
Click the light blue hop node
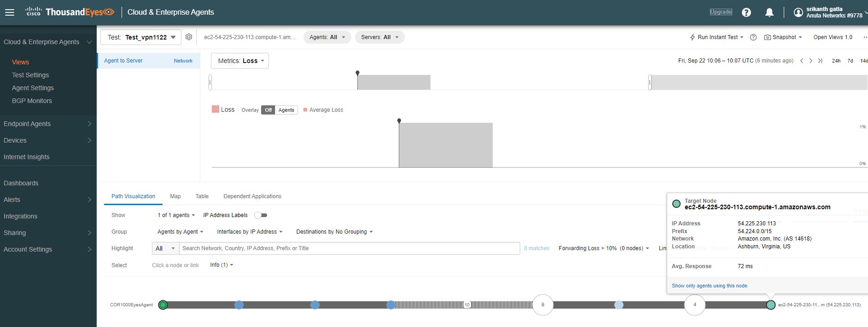pyautogui.click(x=619, y=305)
